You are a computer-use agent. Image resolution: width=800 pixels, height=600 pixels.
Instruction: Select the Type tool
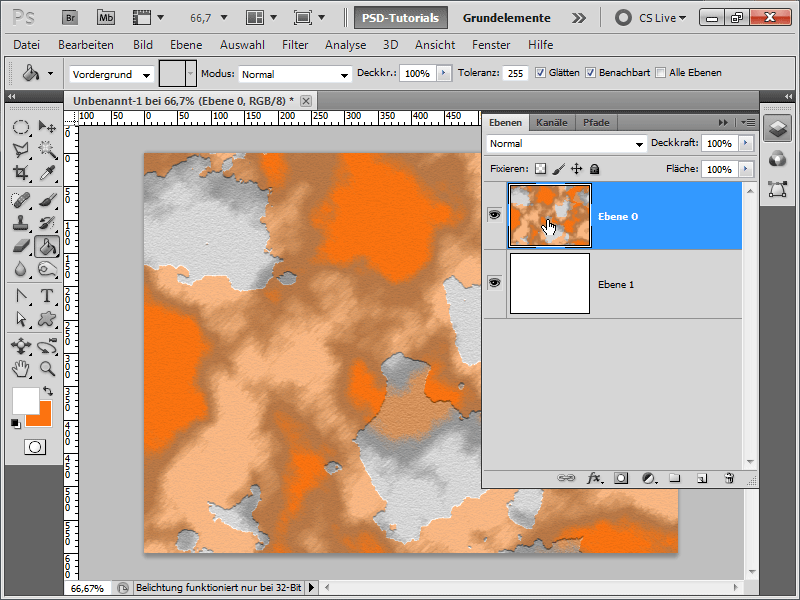[47, 296]
